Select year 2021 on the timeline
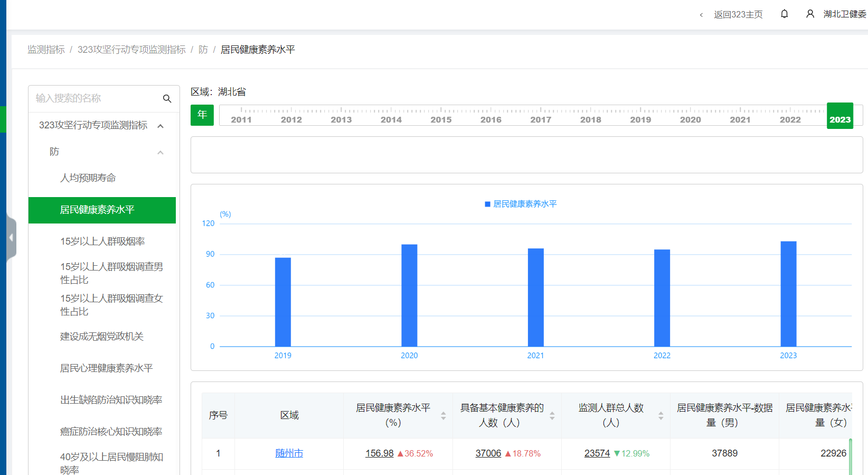This screenshot has height=475, width=868. pyautogui.click(x=740, y=119)
